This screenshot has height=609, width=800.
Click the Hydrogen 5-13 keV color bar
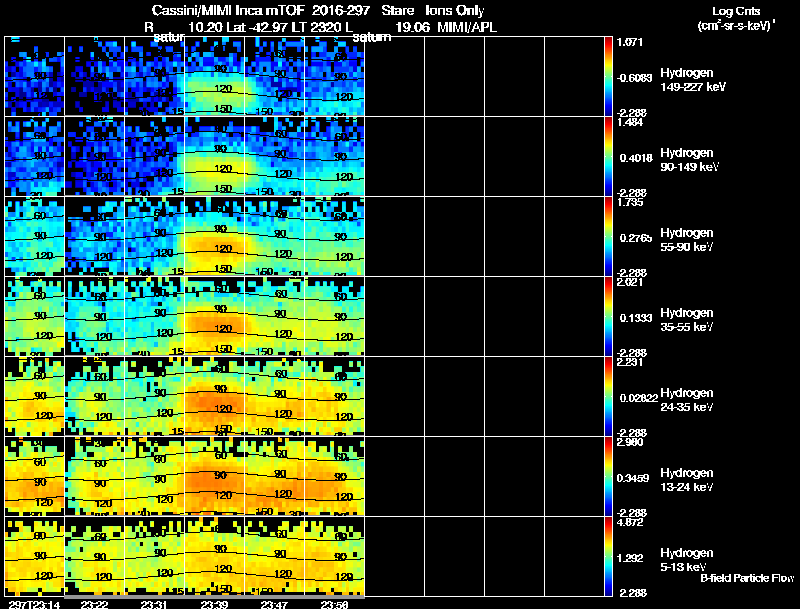(x=608, y=557)
